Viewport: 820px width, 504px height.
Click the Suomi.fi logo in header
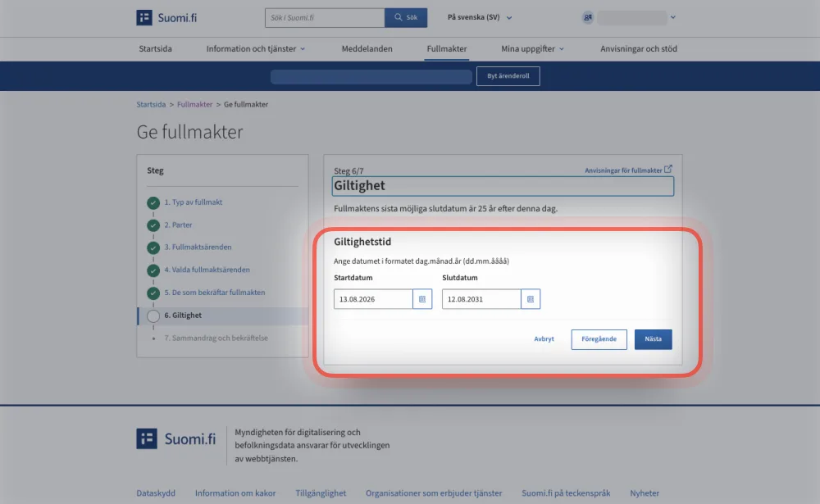pos(166,18)
